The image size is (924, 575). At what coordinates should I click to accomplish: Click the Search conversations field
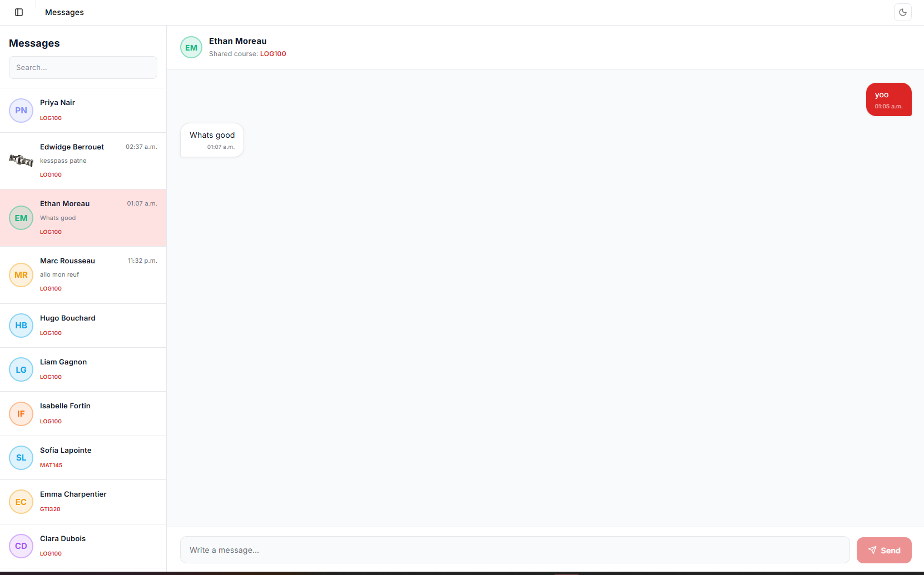(83, 67)
